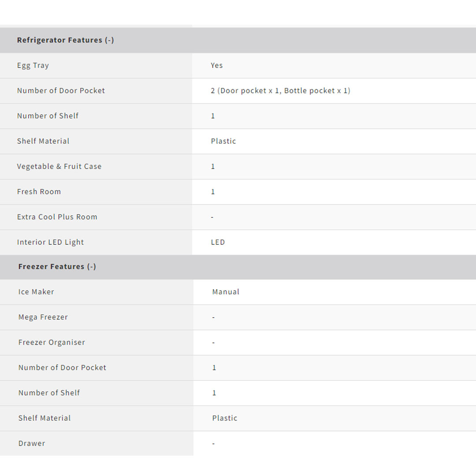
Task: Click the Drawer row label
Action: [32, 443]
